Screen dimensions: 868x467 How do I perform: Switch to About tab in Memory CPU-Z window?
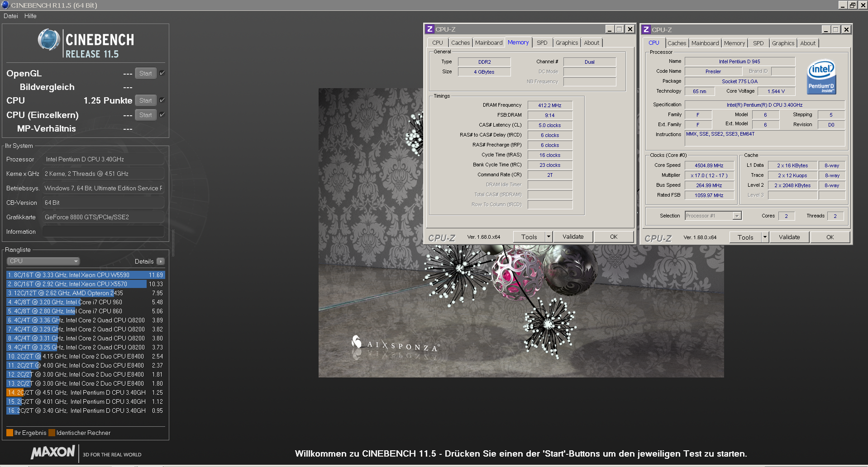[591, 42]
